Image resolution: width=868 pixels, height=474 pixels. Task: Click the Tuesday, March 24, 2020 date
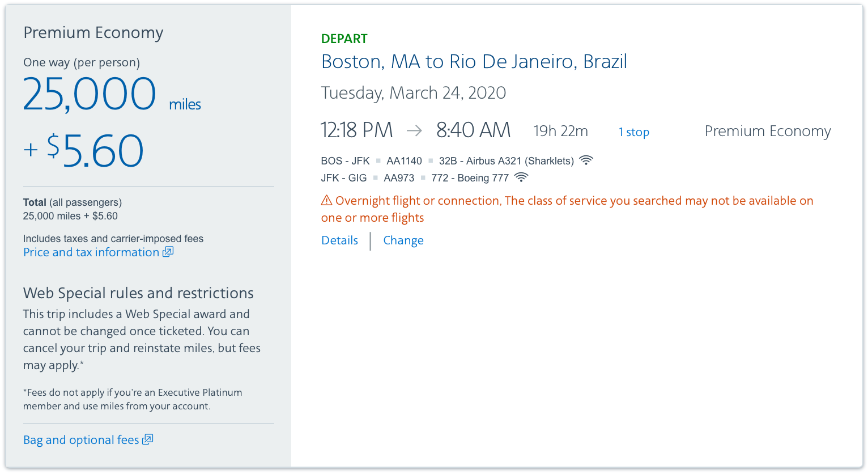(413, 93)
